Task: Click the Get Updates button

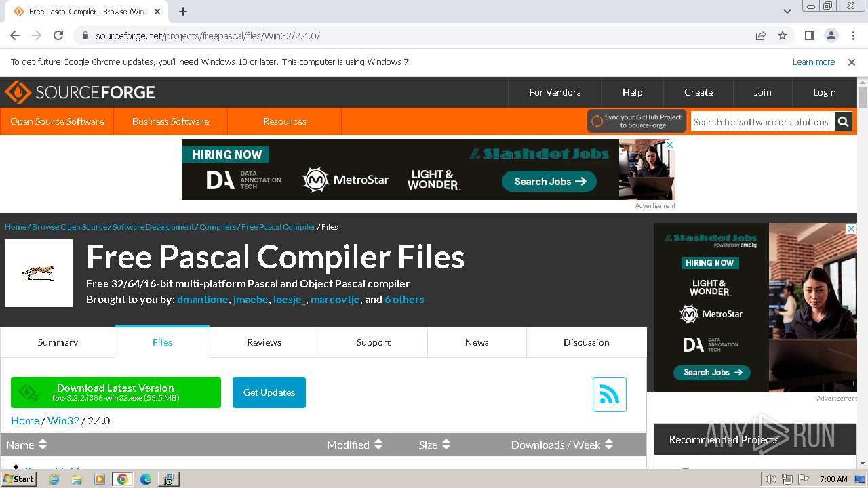Action: click(x=269, y=392)
